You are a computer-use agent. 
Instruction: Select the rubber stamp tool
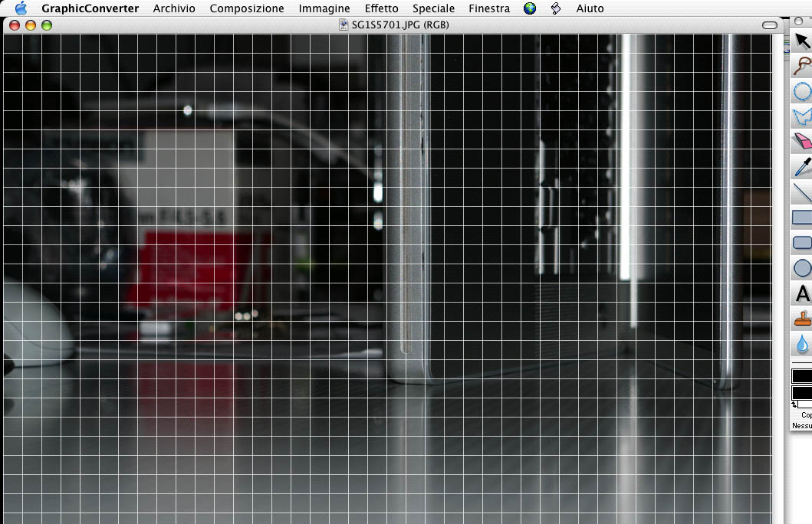[802, 319]
